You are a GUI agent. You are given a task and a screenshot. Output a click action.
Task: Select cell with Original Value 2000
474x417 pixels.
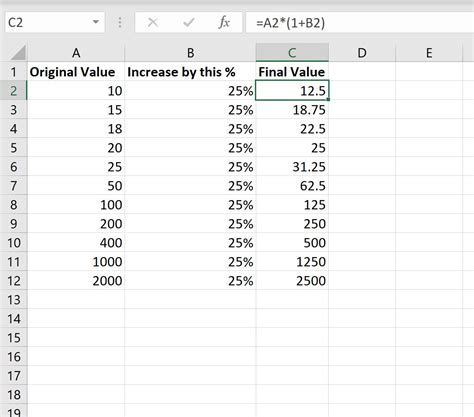pyautogui.click(x=76, y=281)
